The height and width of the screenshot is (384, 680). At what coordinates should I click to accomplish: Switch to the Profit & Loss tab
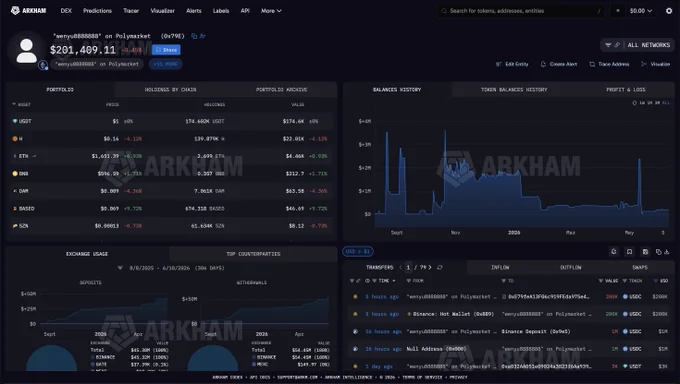click(x=625, y=90)
